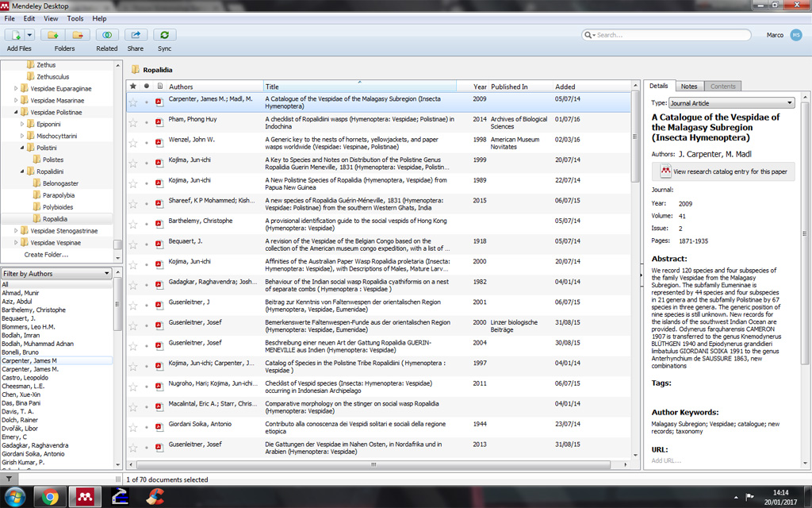The height and width of the screenshot is (508, 812).
Task: Click the remove folder toolbar icon
Action: coord(77,35)
